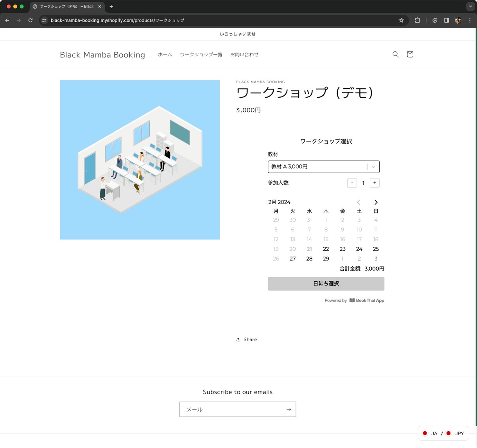Image resolution: width=477 pixels, height=448 pixels.
Task: Click the ワークショップ選択 heading
Action: pos(326,141)
